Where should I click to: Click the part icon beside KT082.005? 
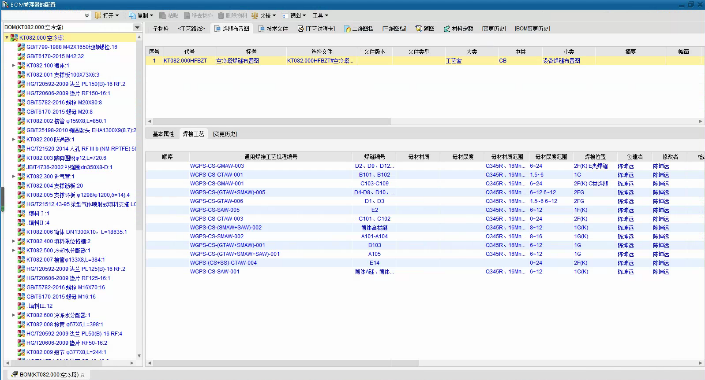21,195
